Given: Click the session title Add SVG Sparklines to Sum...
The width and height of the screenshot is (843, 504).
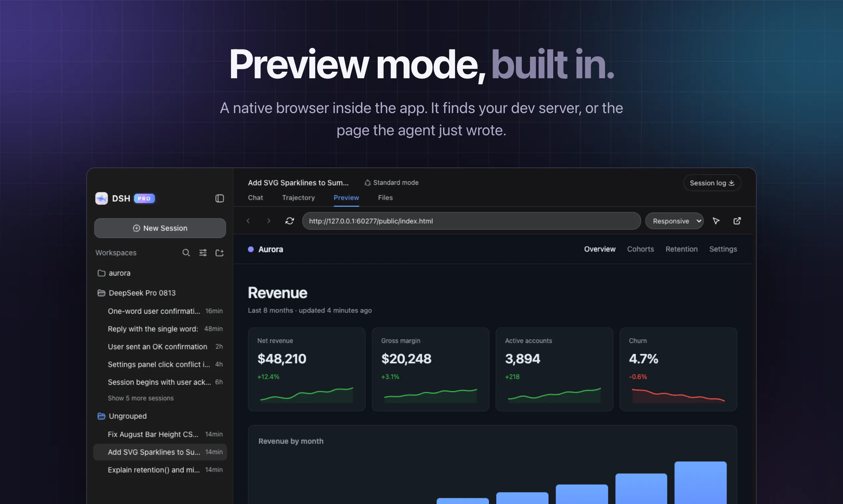Looking at the screenshot, I should click(x=298, y=183).
